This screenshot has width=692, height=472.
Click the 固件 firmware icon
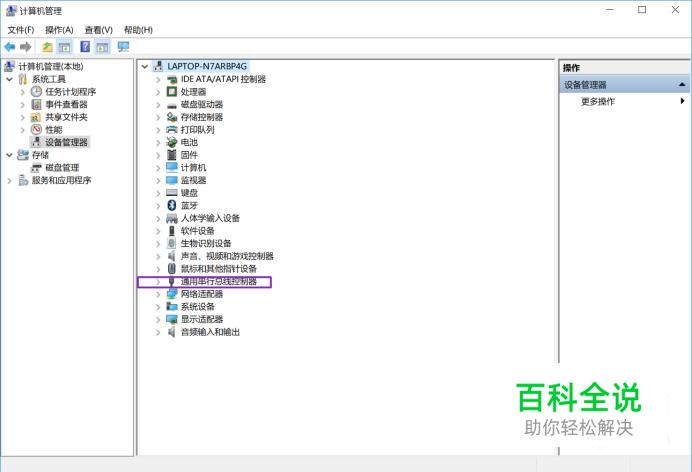click(x=172, y=155)
